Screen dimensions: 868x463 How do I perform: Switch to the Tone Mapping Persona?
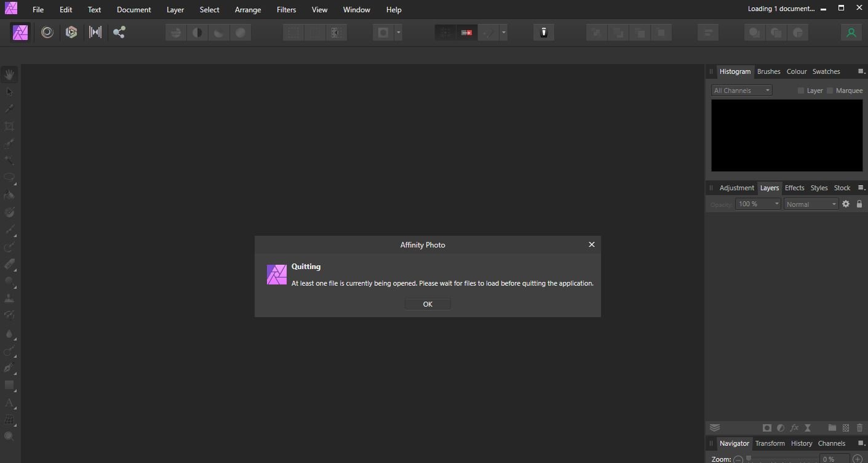point(95,33)
